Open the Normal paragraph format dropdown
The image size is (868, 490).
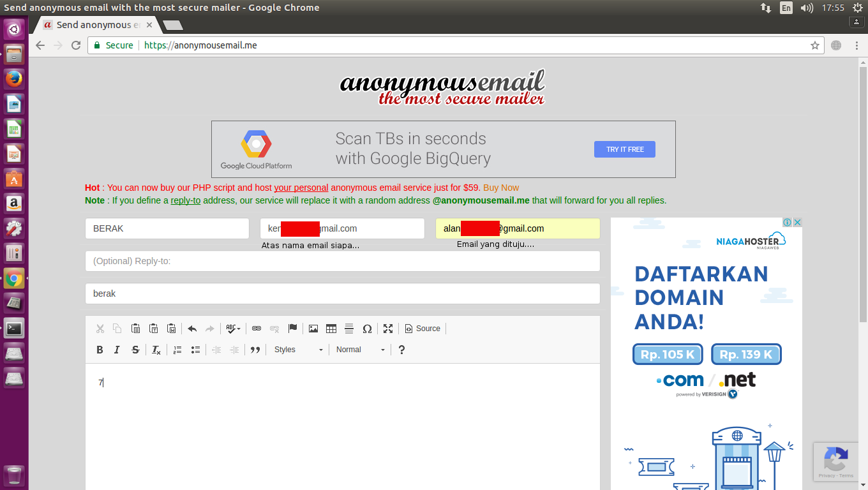click(x=361, y=350)
